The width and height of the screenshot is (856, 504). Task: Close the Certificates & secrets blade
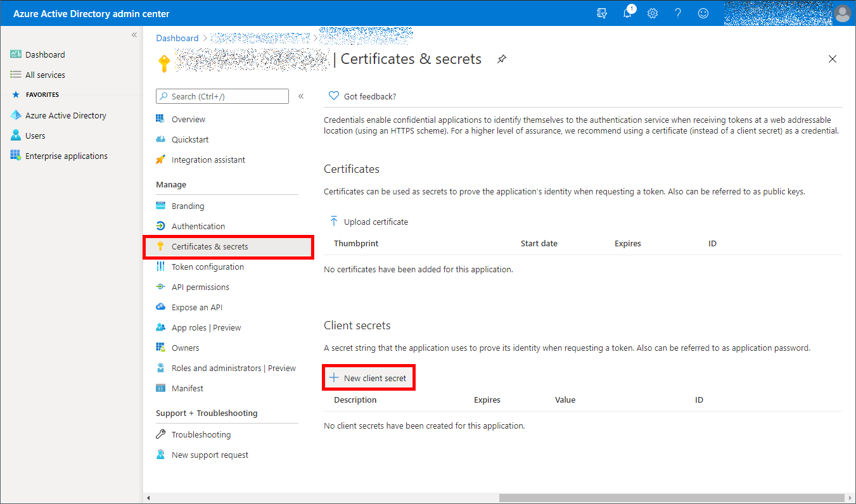pyautogui.click(x=833, y=59)
